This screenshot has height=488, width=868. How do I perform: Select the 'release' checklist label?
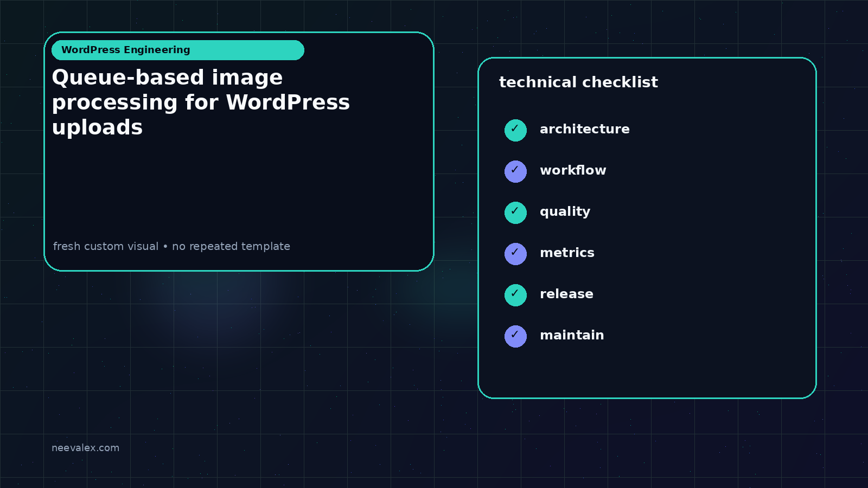[x=566, y=294]
